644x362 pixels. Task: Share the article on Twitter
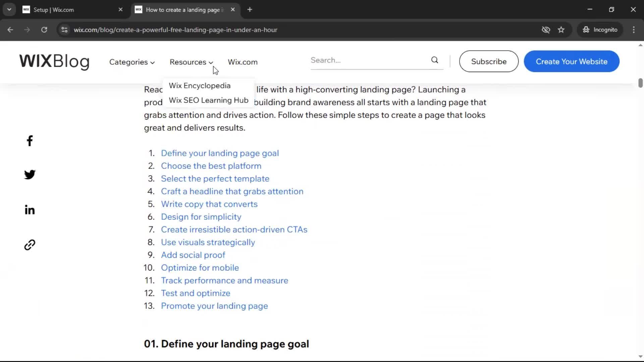pos(30,175)
